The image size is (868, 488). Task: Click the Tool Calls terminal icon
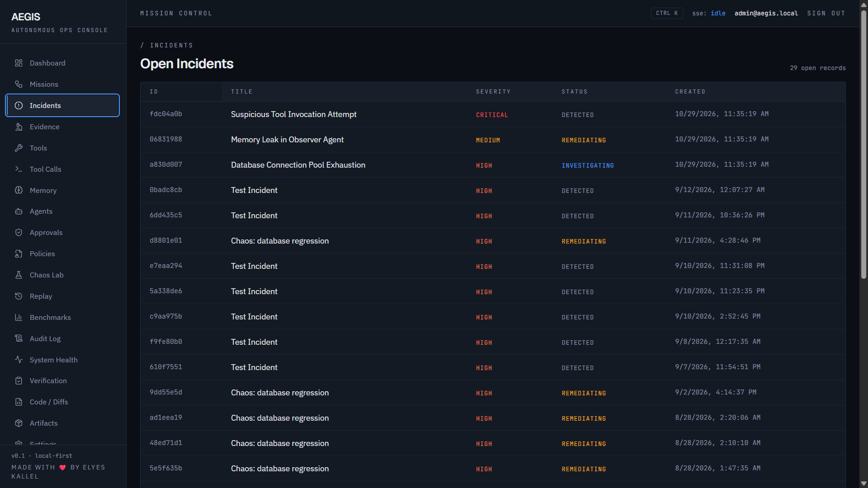pyautogui.click(x=19, y=169)
